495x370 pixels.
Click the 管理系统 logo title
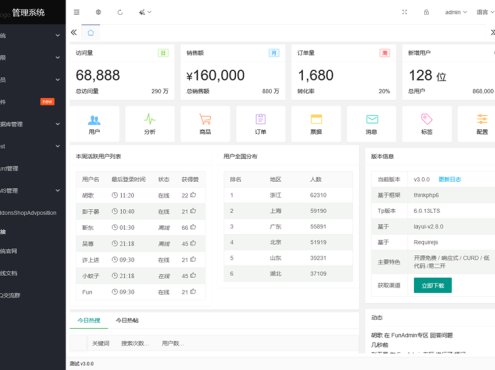click(x=28, y=13)
